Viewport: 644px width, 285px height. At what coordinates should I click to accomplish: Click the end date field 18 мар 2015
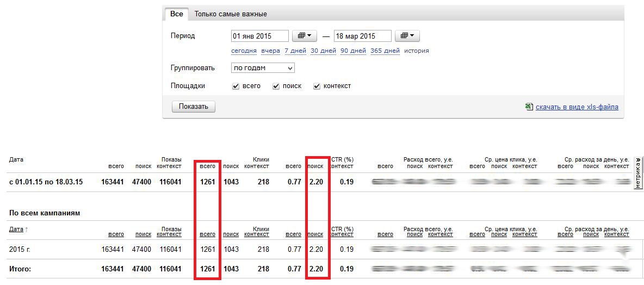pyautogui.click(x=363, y=36)
